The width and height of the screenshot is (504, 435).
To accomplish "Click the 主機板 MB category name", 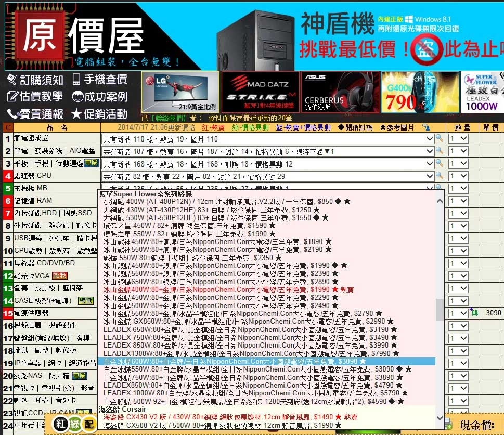I will point(31,188).
